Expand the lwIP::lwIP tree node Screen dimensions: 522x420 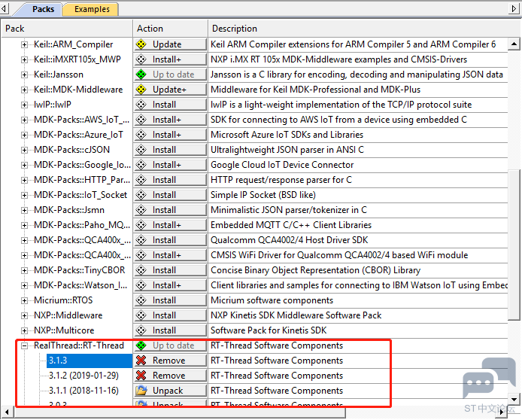24,105
